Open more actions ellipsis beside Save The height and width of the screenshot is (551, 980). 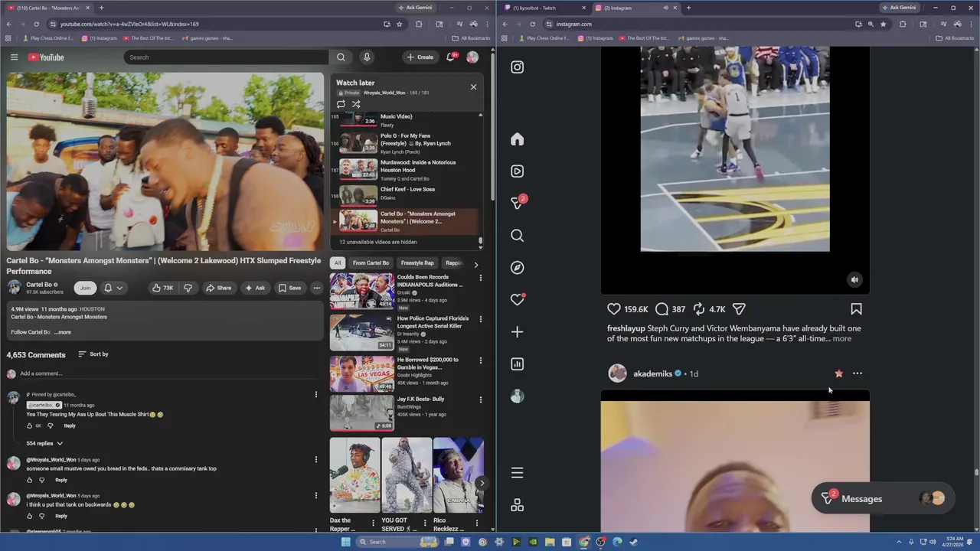316,288
